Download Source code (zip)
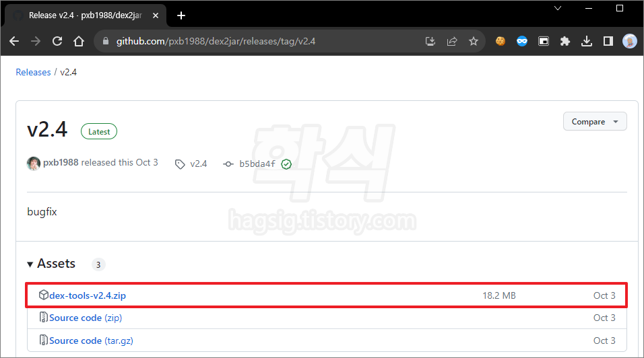644x358 pixels. pyautogui.click(x=86, y=318)
